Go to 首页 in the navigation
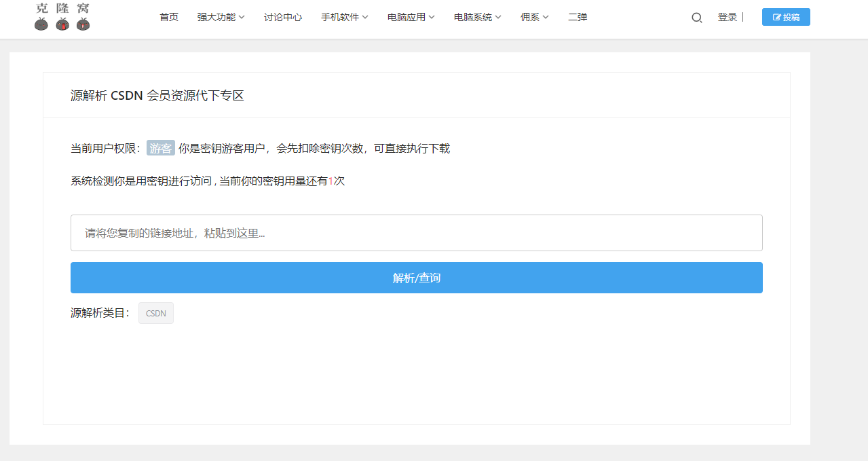The width and height of the screenshot is (868, 461). [169, 17]
